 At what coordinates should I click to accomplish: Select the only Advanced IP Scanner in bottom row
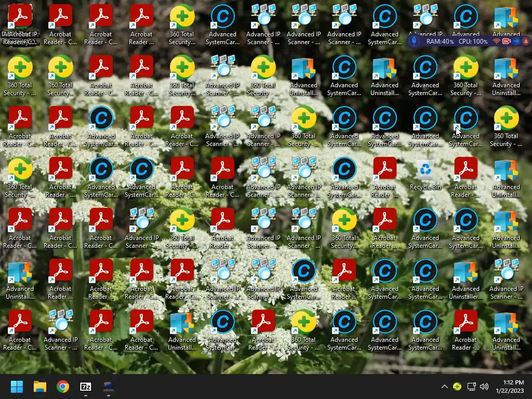[60, 329]
